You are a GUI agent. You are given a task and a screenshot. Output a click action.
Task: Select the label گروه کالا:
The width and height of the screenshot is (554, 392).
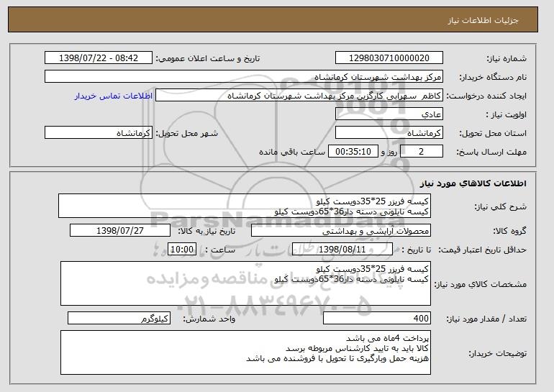coord(510,231)
